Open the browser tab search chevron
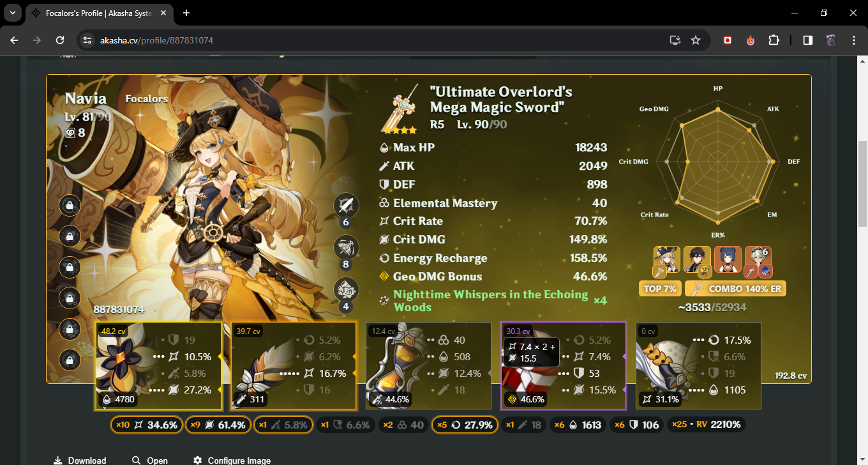868x465 pixels. point(12,13)
